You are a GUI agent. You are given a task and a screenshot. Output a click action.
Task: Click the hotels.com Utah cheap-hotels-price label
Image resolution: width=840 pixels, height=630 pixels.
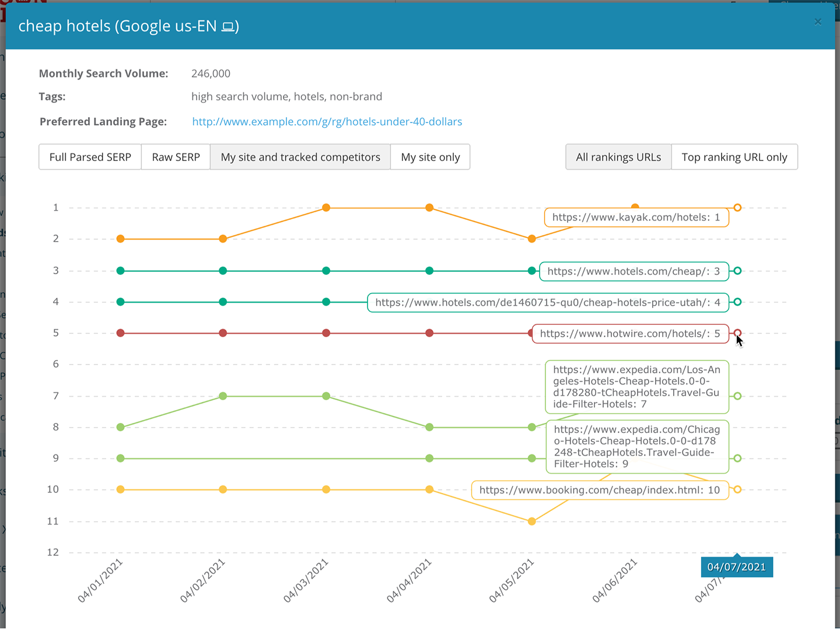(x=547, y=302)
